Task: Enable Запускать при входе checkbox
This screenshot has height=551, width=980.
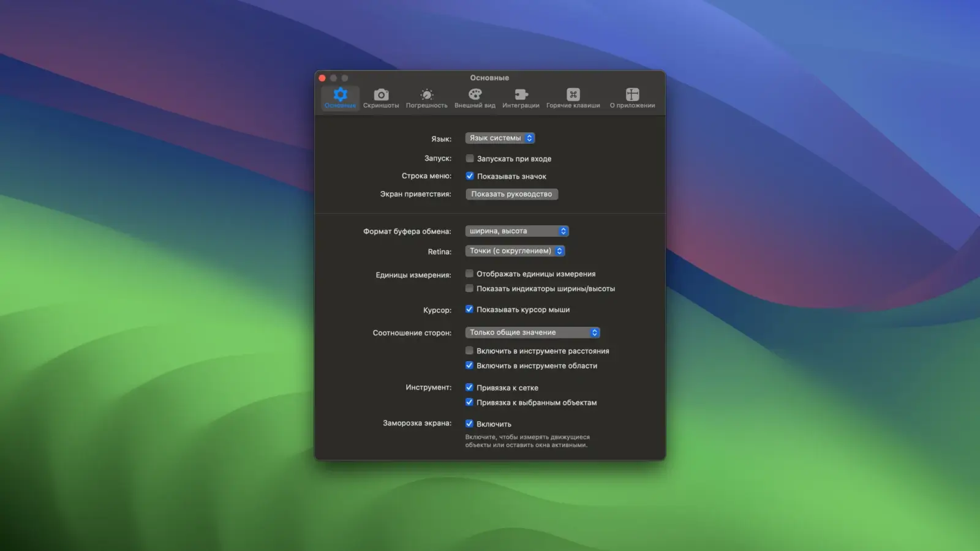Action: (470, 159)
